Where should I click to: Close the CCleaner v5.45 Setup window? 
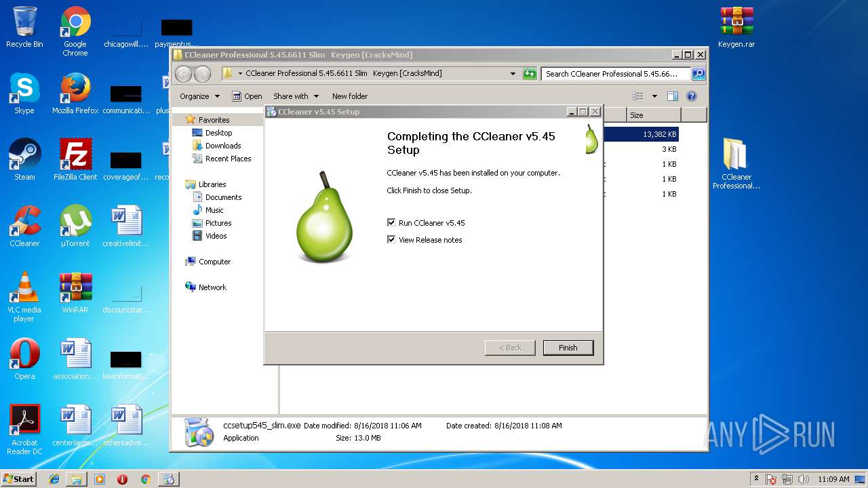[595, 112]
